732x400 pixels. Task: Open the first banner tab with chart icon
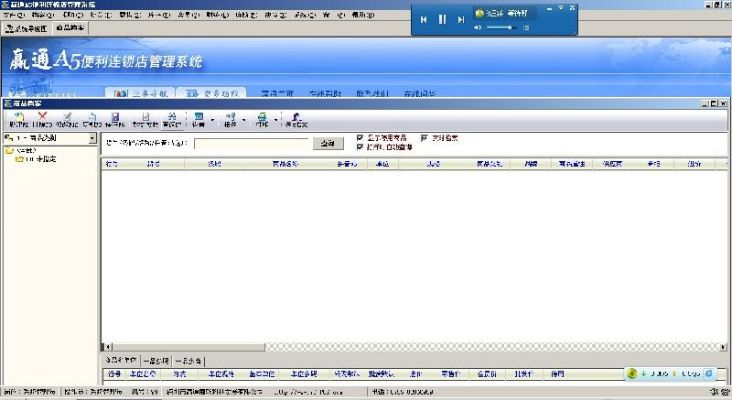click(x=140, y=93)
